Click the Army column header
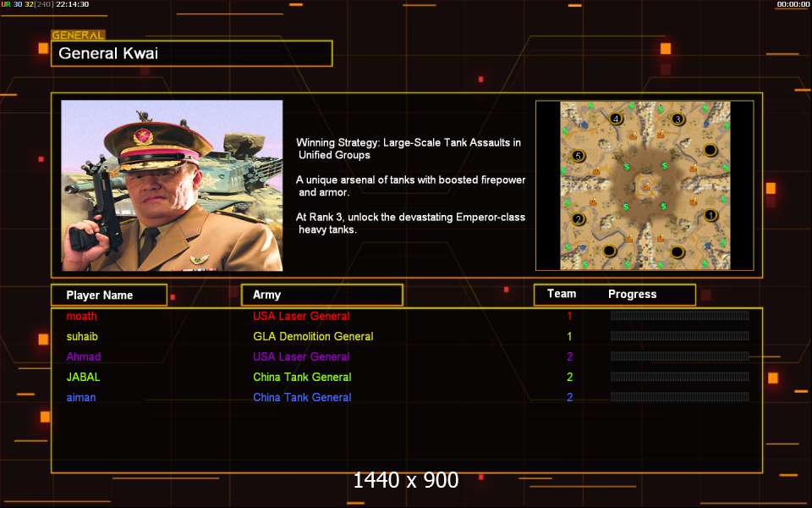The image size is (812, 508). tap(322, 295)
